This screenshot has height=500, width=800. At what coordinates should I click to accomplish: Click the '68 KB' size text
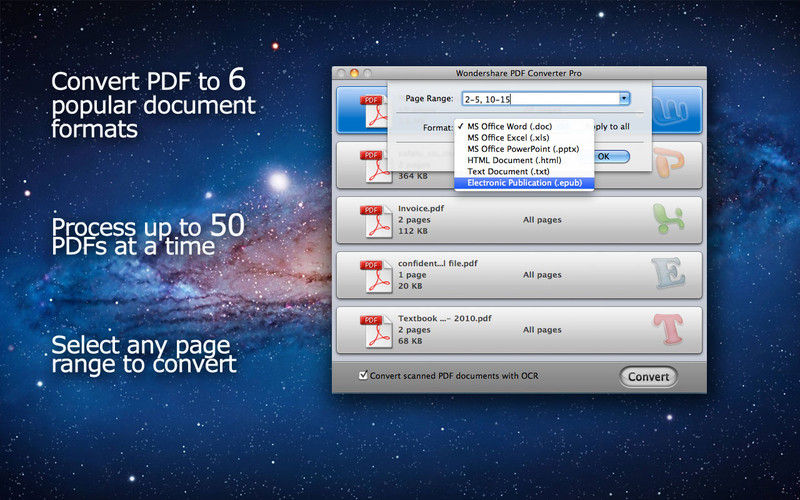pos(410,341)
